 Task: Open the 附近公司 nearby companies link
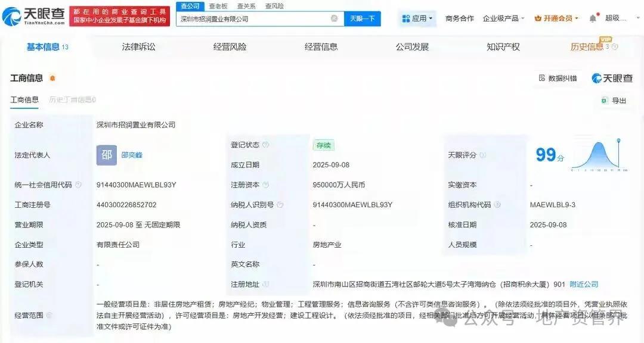click(x=584, y=284)
